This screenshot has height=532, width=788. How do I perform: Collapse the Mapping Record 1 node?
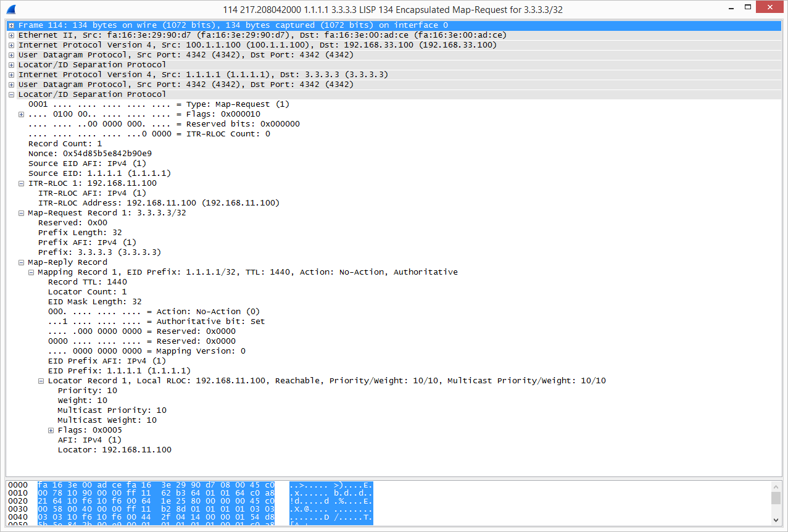click(x=31, y=272)
